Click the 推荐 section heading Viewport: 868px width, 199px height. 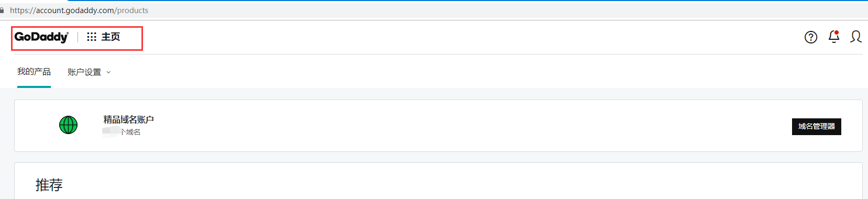49,185
